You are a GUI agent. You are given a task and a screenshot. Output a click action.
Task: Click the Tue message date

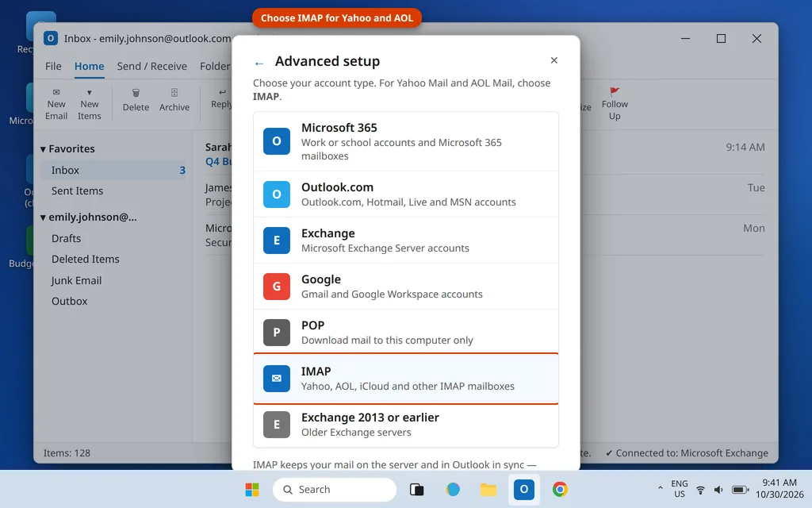[x=756, y=187]
